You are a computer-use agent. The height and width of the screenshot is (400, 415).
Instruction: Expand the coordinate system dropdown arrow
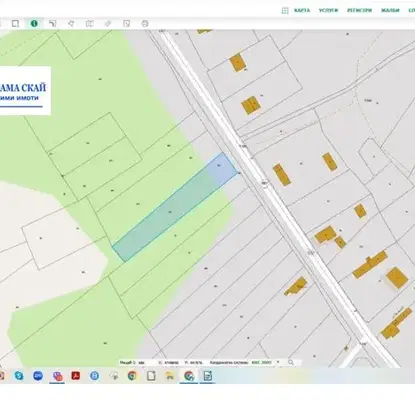pos(278,362)
